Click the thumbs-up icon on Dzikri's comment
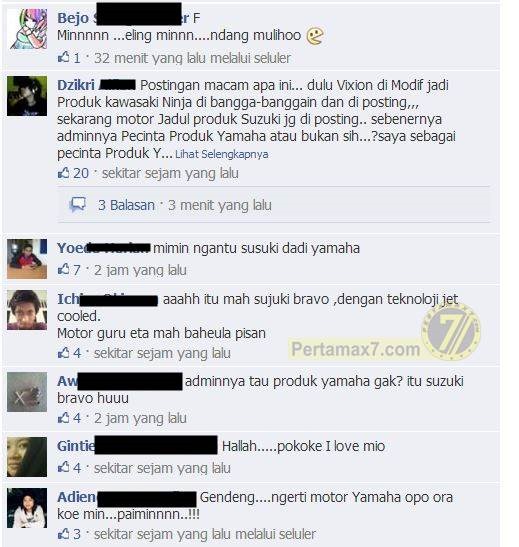The width and height of the screenshot is (519, 547). (x=63, y=173)
